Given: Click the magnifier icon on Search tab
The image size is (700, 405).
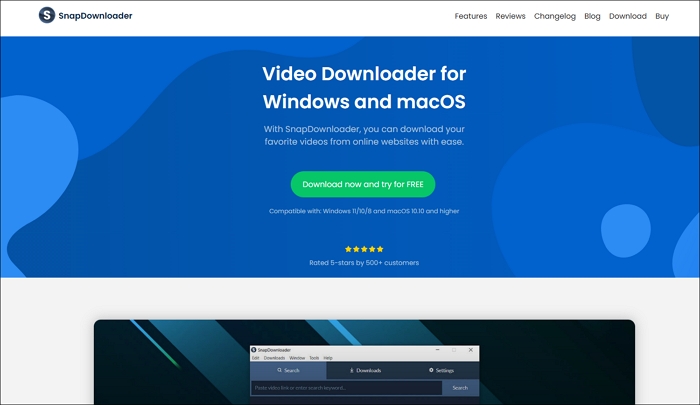Looking at the screenshot, I should (279, 370).
